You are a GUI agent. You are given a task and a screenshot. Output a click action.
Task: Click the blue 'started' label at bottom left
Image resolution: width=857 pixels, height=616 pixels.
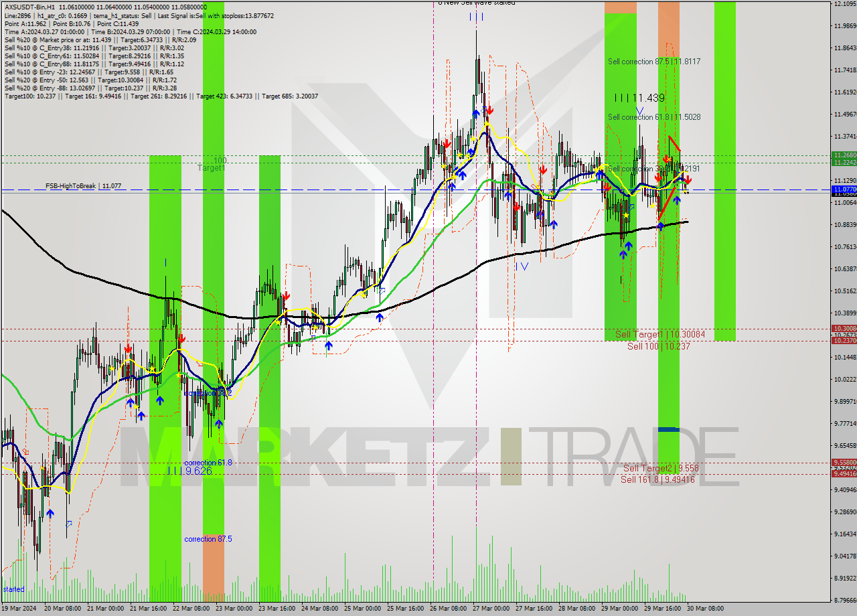(x=13, y=589)
